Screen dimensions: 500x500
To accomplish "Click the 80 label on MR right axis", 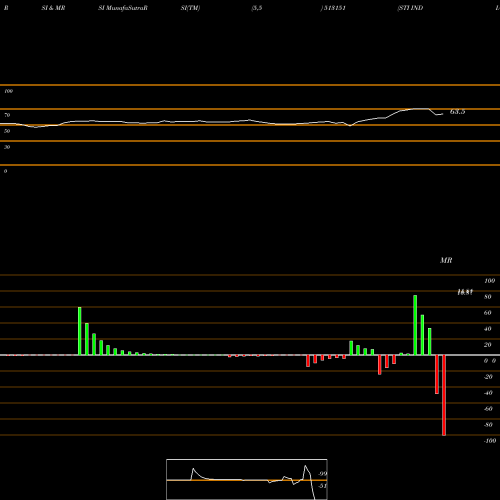I will [x=488, y=297].
